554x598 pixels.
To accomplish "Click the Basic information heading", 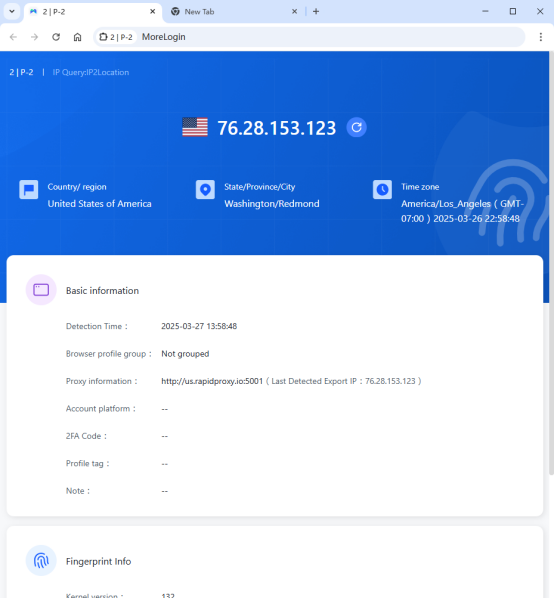I will [102, 291].
